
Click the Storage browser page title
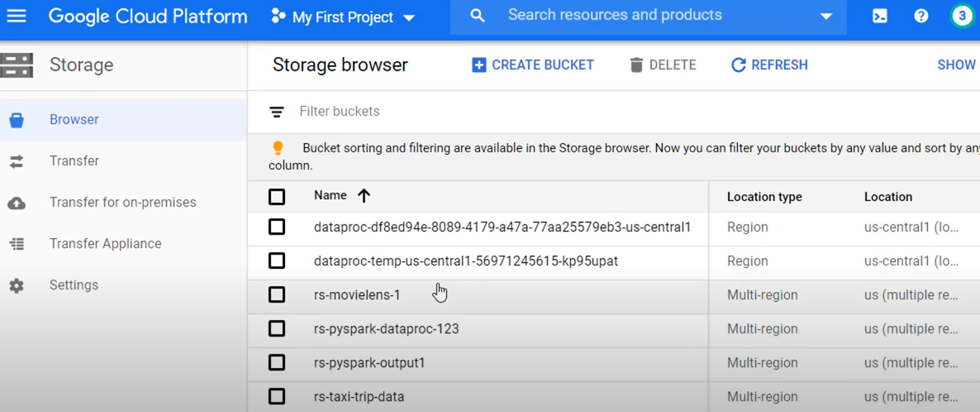(x=340, y=65)
